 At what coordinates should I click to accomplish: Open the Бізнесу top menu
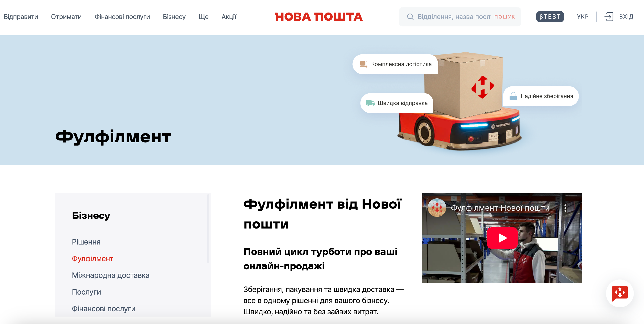[x=174, y=17]
